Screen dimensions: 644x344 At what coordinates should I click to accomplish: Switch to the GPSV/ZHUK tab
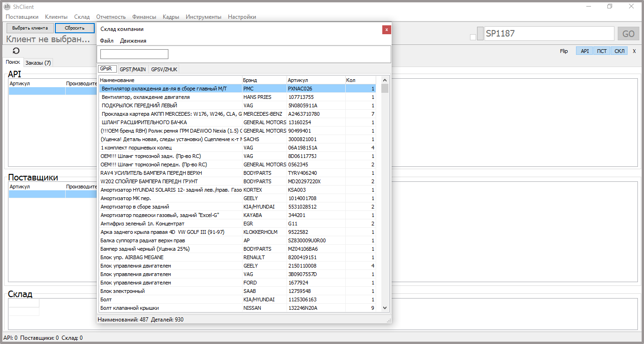(x=164, y=69)
